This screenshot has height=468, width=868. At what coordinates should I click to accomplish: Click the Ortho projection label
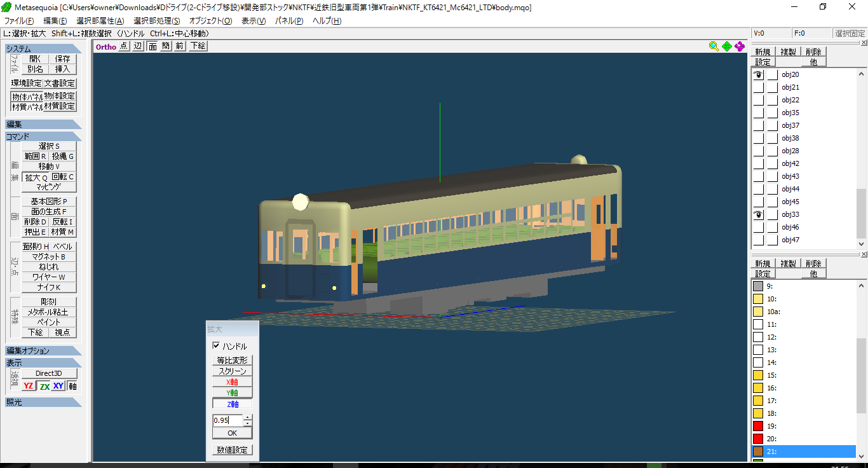click(106, 46)
